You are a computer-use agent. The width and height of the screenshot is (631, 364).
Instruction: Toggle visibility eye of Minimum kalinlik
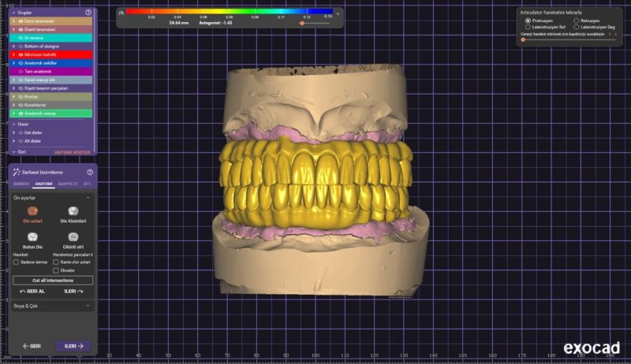pos(20,54)
